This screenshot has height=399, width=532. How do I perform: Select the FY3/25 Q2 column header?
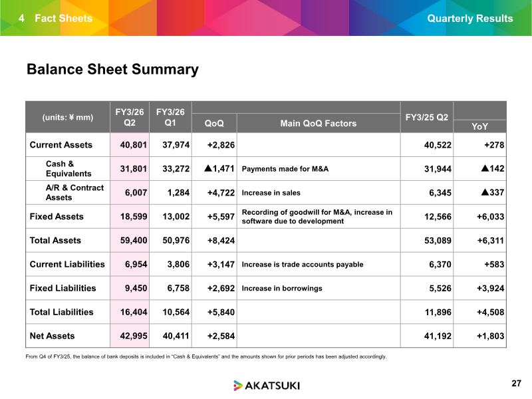pyautogui.click(x=427, y=117)
